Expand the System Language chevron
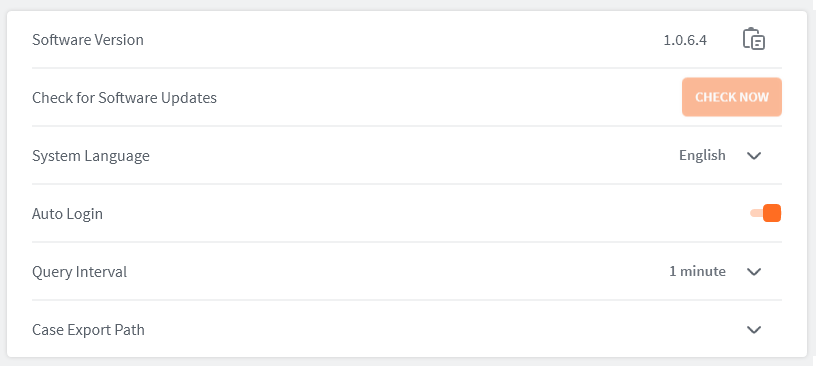The image size is (816, 366). (754, 156)
